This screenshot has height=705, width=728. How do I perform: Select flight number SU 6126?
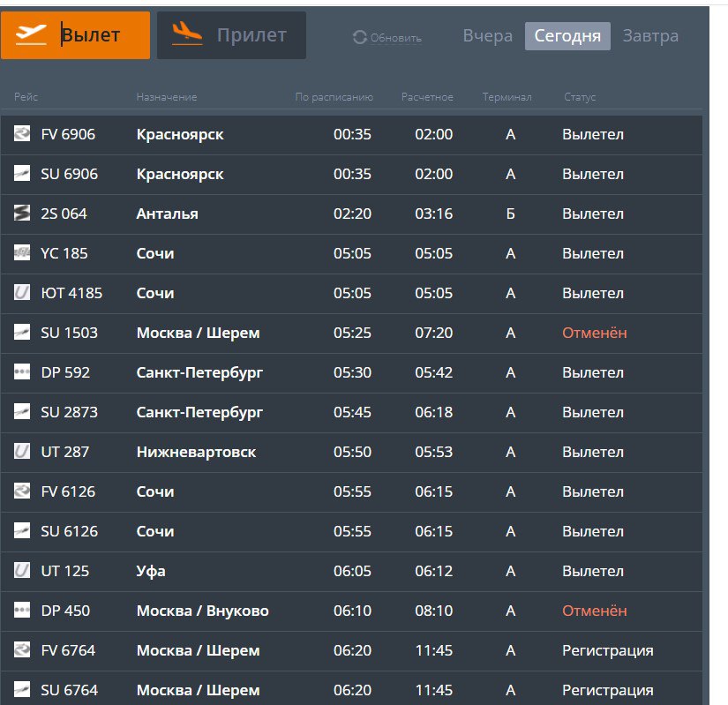(x=69, y=531)
